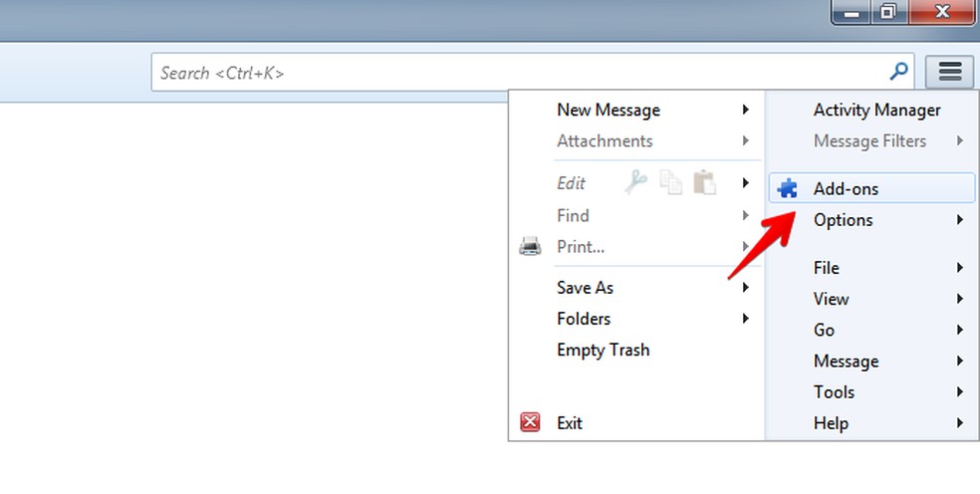Expand the View submenu arrow
Viewport: 980px width, 494px height.
(960, 298)
